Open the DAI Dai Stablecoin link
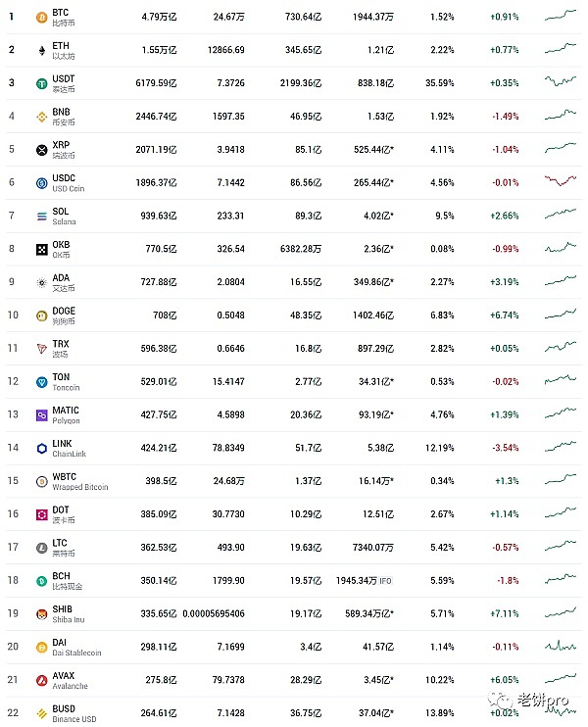Screen dimensions: 588x727 (x=79, y=648)
